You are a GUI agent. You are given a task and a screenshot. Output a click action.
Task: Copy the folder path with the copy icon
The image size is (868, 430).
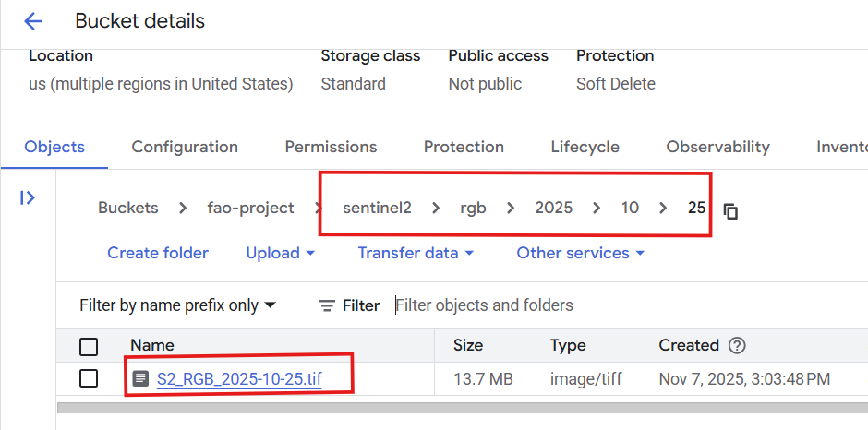(730, 211)
